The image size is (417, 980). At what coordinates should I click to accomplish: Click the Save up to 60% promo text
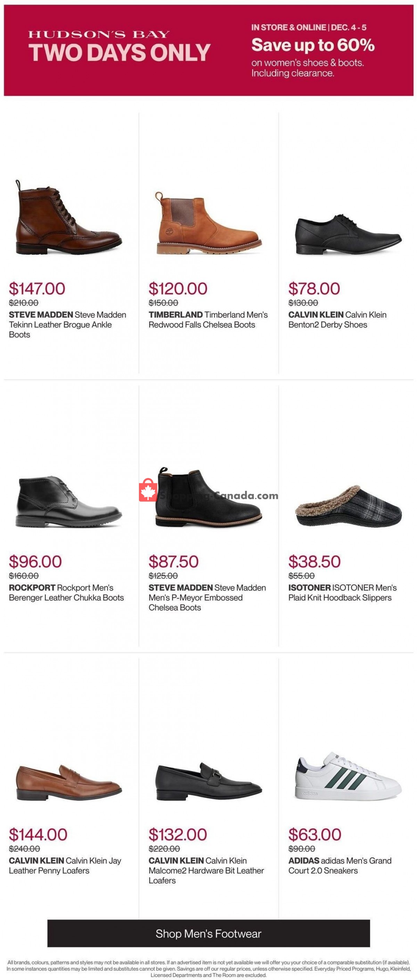click(313, 45)
